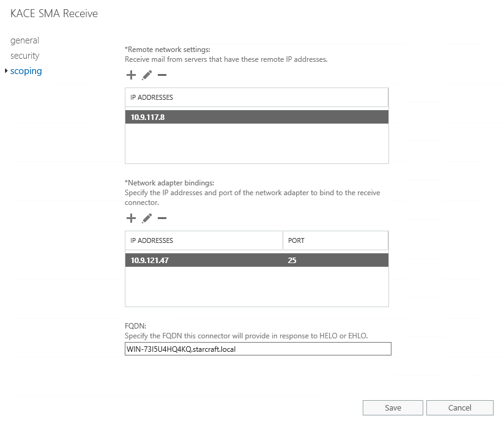
Task: Click the PORT column header
Action: coord(335,240)
